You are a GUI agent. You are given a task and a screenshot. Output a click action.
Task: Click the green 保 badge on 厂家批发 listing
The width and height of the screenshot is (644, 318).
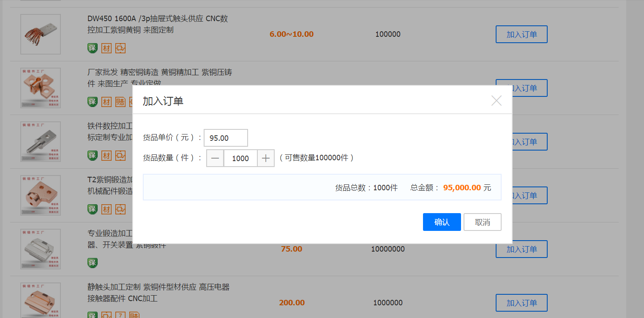tap(93, 102)
